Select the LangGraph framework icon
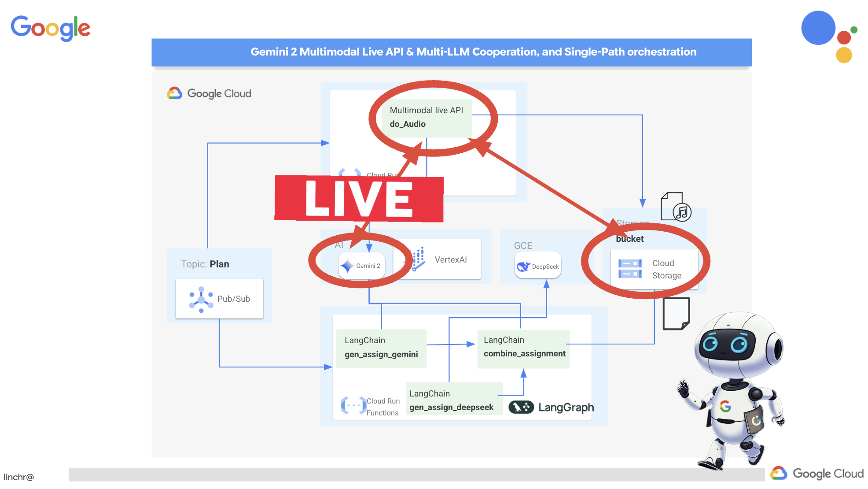The width and height of the screenshot is (868, 489). click(523, 407)
